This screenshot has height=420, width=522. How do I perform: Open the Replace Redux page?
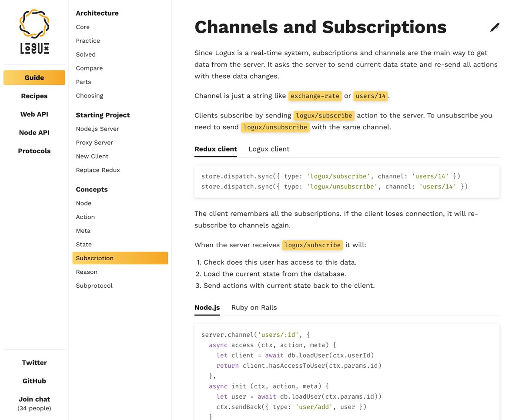98,170
